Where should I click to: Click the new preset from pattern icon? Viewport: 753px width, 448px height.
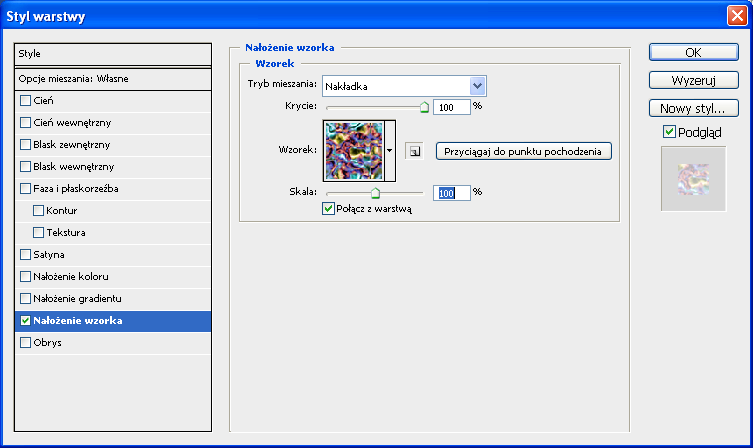tap(414, 151)
